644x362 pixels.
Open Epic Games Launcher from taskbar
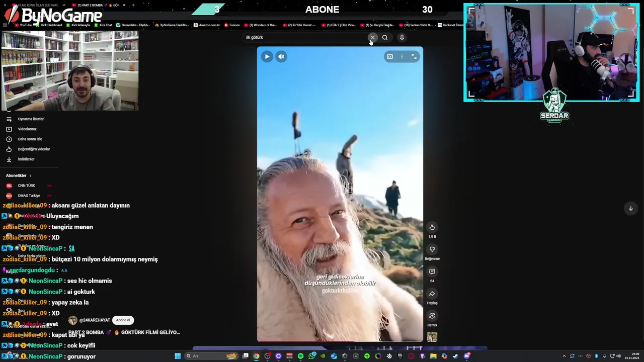[x=400, y=356]
